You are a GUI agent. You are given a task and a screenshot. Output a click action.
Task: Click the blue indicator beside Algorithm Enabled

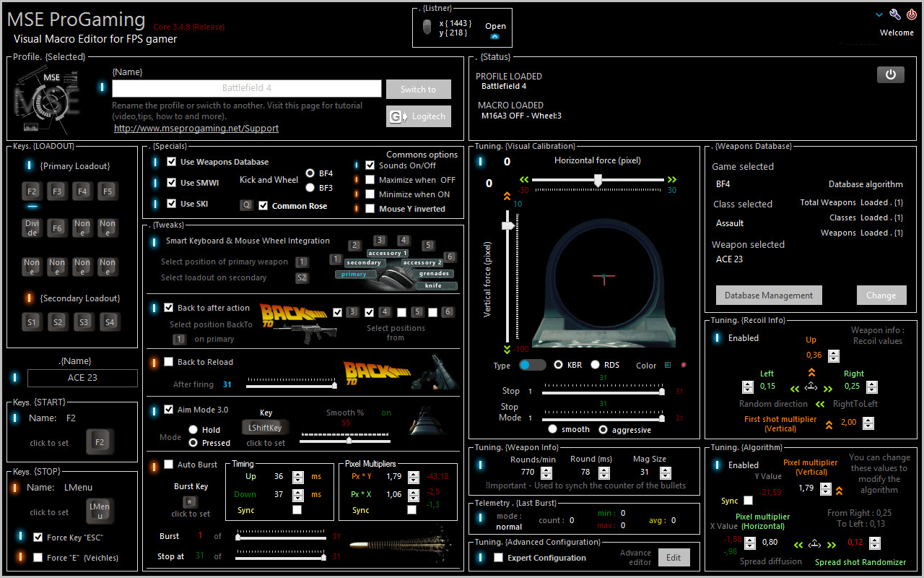[717, 465]
